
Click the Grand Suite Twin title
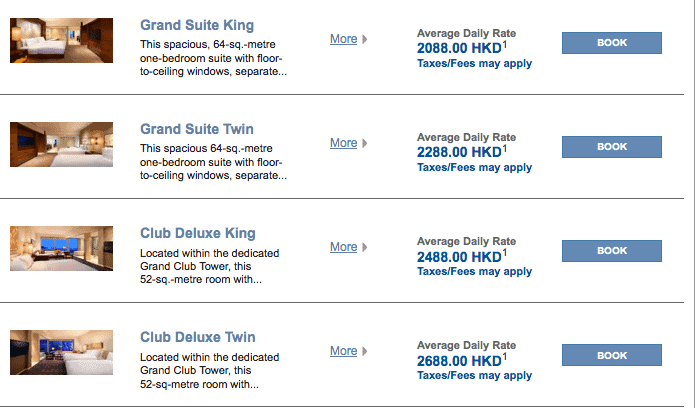coord(197,129)
